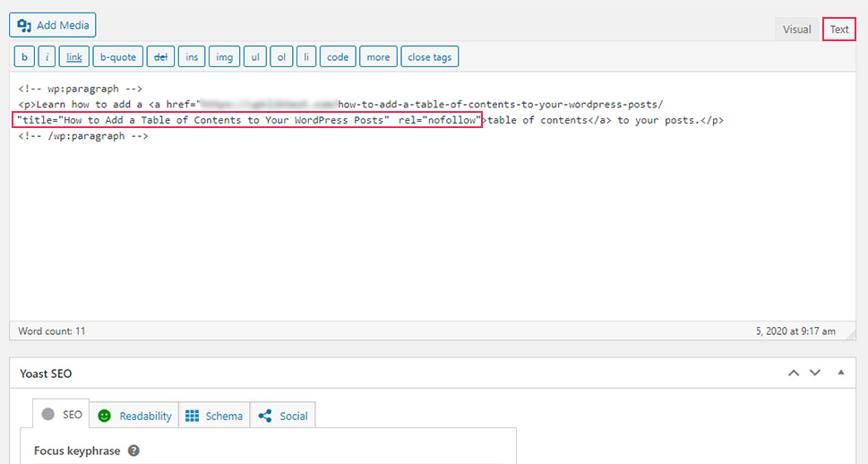Image resolution: width=868 pixels, height=464 pixels.
Task: Insert code tag with code button
Action: click(x=338, y=57)
